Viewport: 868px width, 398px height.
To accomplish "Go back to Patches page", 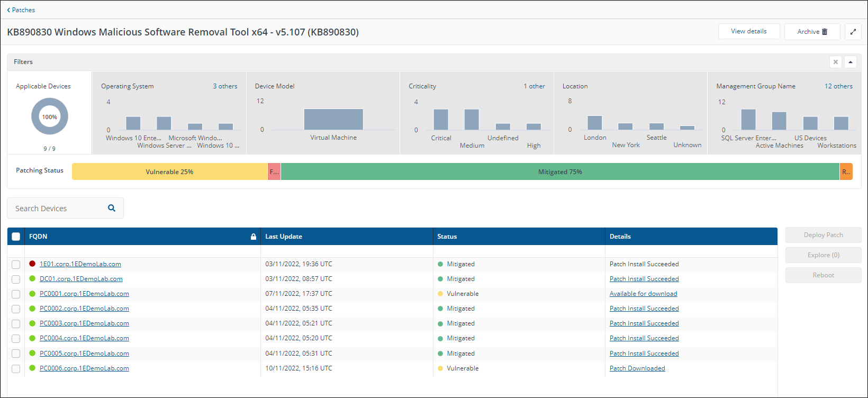I will (x=21, y=10).
